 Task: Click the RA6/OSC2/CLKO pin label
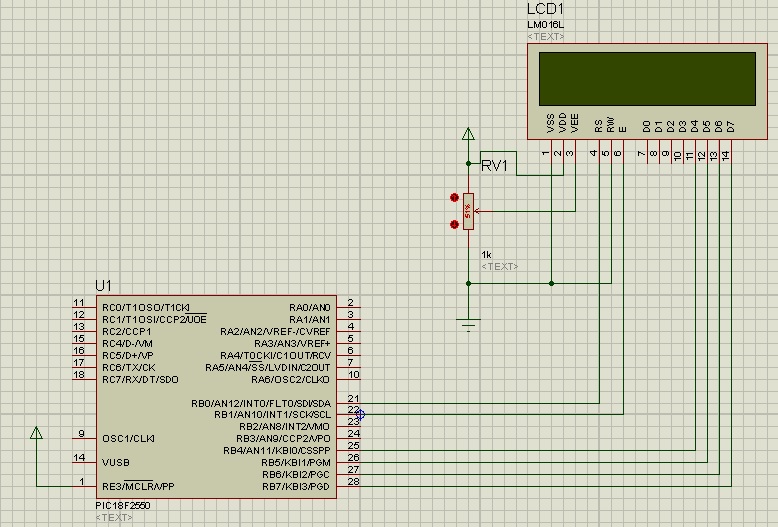290,380
